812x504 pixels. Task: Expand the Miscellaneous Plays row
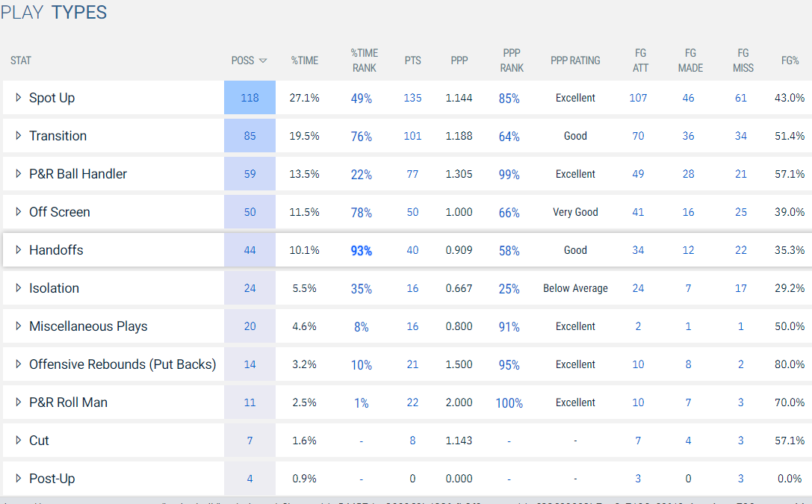tap(18, 326)
